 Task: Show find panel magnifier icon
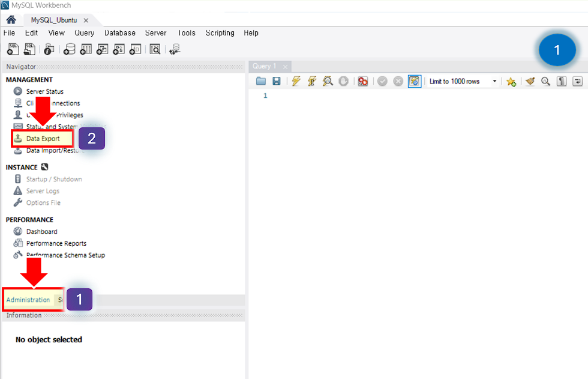pyautogui.click(x=545, y=81)
